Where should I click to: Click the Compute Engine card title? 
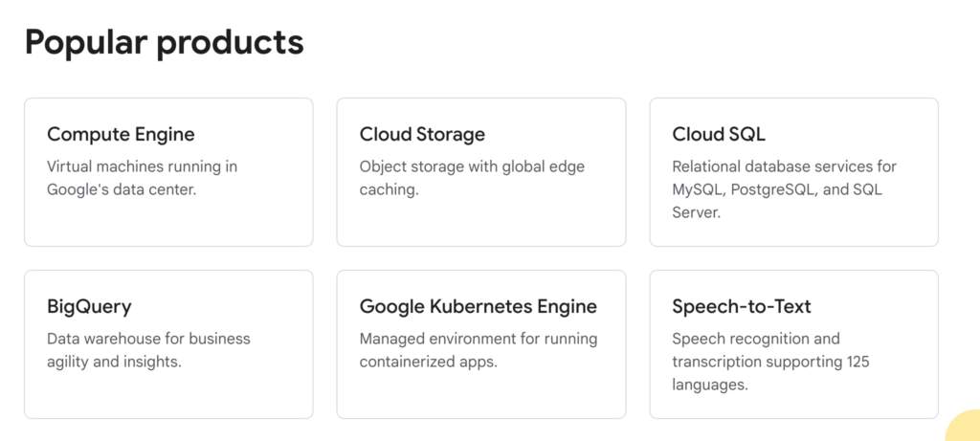[x=121, y=134]
